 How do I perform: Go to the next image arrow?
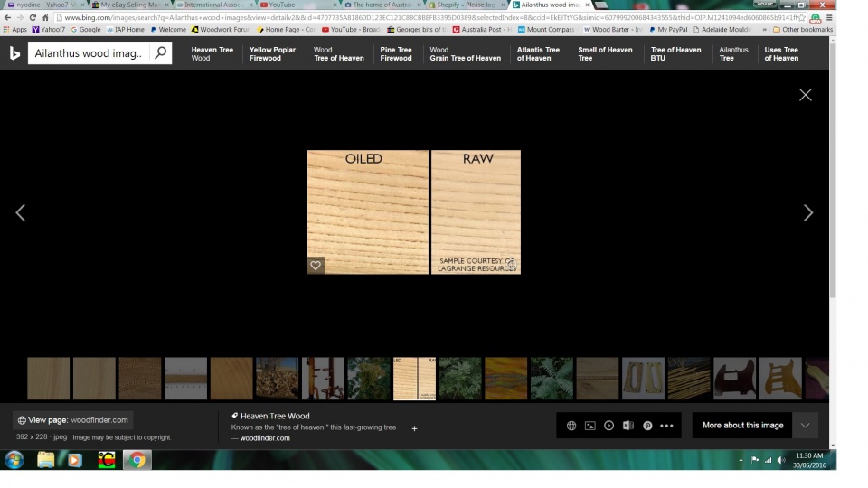[x=807, y=212]
